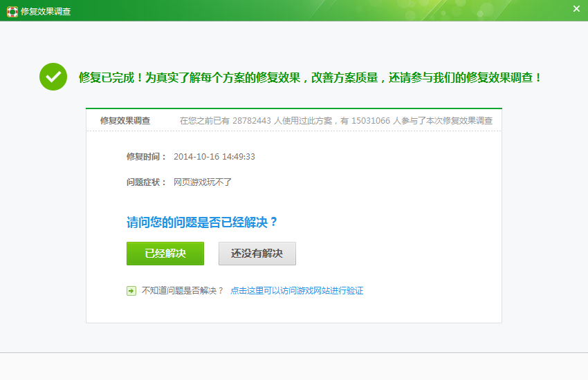Click the green 已经解决 button
This screenshot has height=380, width=588.
tap(165, 254)
